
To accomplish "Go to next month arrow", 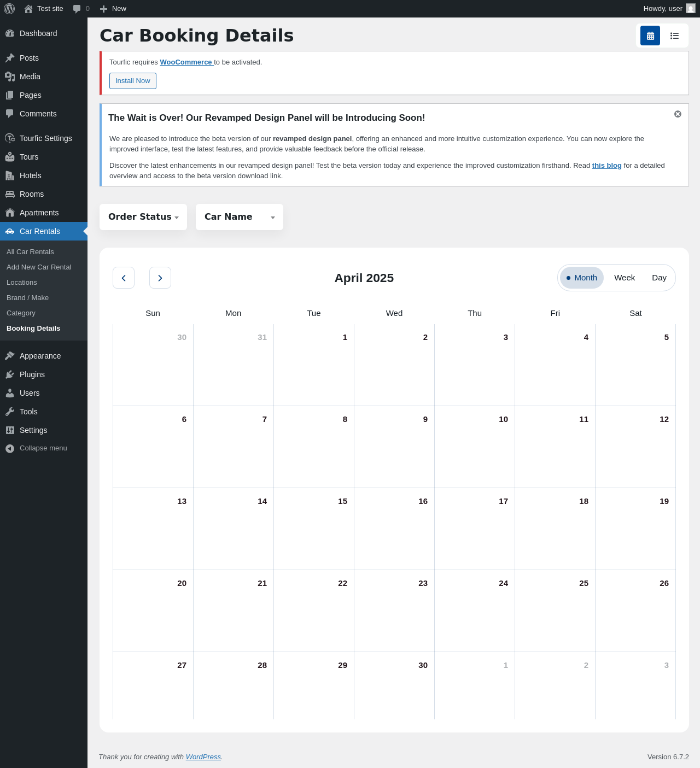I will click(x=160, y=278).
